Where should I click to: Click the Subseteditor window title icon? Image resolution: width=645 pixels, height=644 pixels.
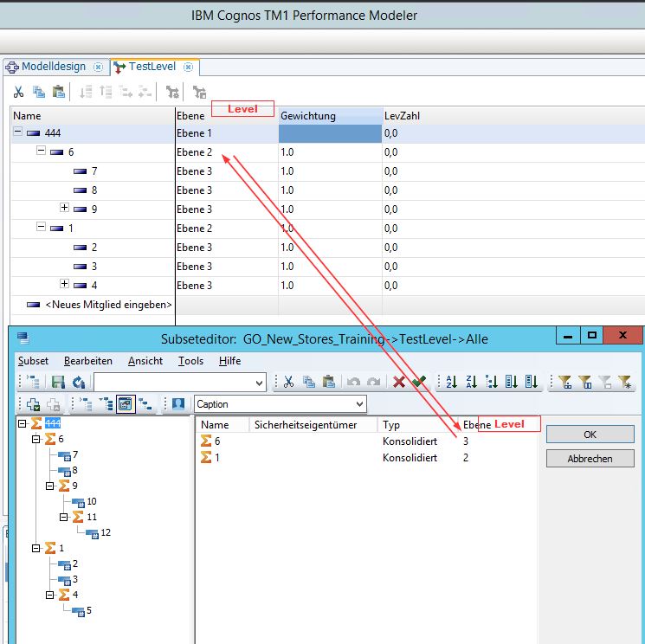click(x=23, y=338)
